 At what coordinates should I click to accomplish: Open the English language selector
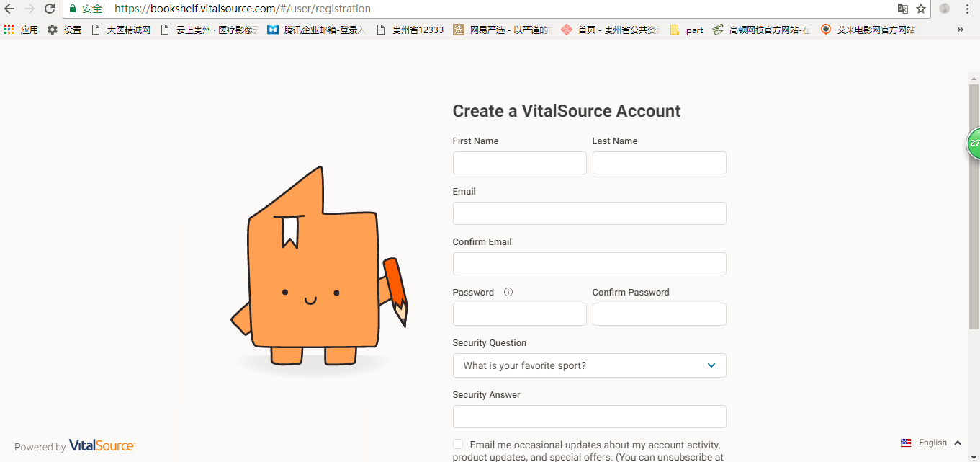(931, 443)
